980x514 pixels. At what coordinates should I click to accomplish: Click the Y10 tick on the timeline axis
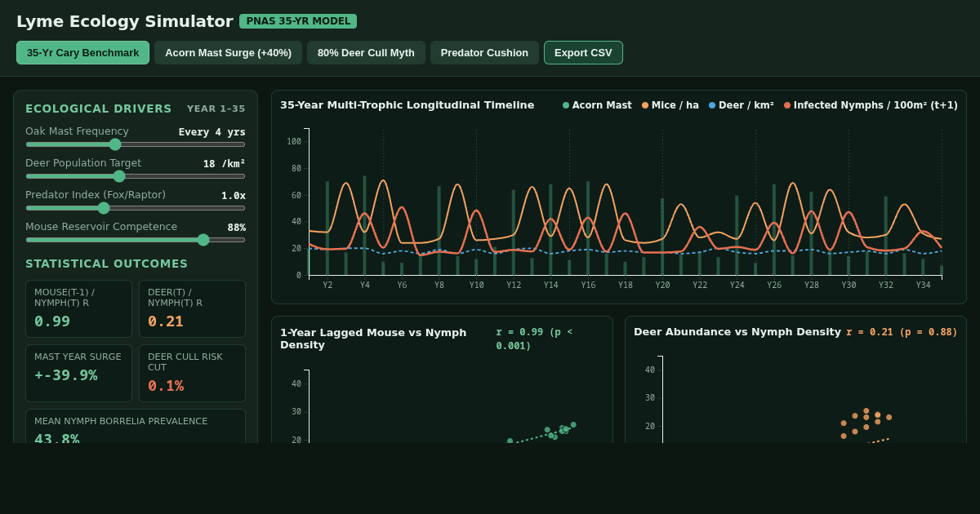(x=476, y=285)
